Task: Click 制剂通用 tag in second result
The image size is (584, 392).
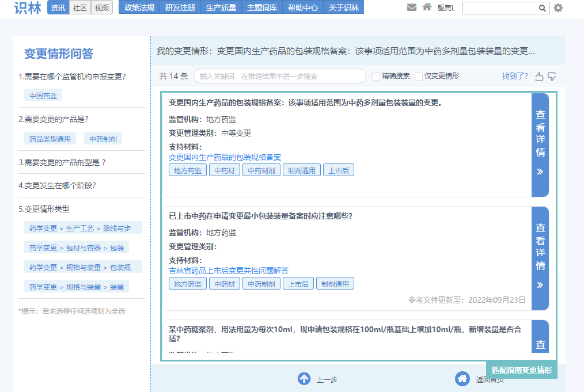Action: [x=335, y=284]
